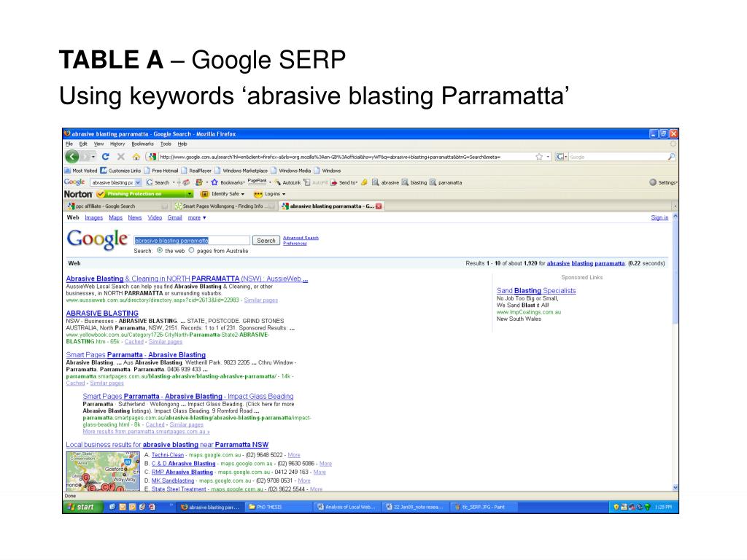The height and width of the screenshot is (560, 747).
Task: Open the History menu
Action: (117, 144)
